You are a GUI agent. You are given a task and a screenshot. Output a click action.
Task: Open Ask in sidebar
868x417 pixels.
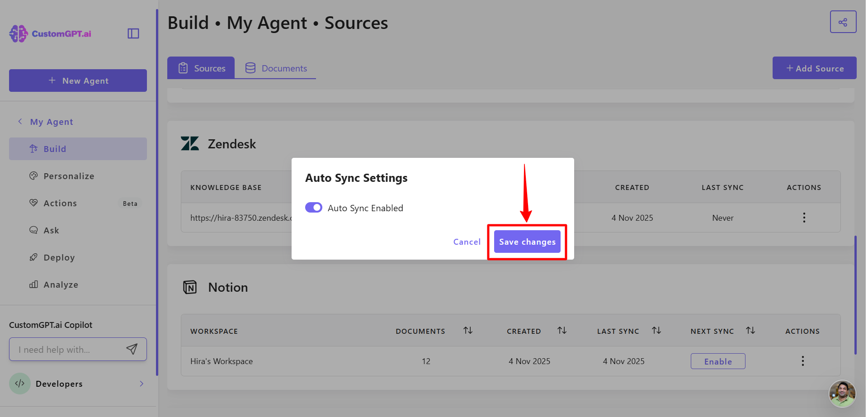[78, 230]
